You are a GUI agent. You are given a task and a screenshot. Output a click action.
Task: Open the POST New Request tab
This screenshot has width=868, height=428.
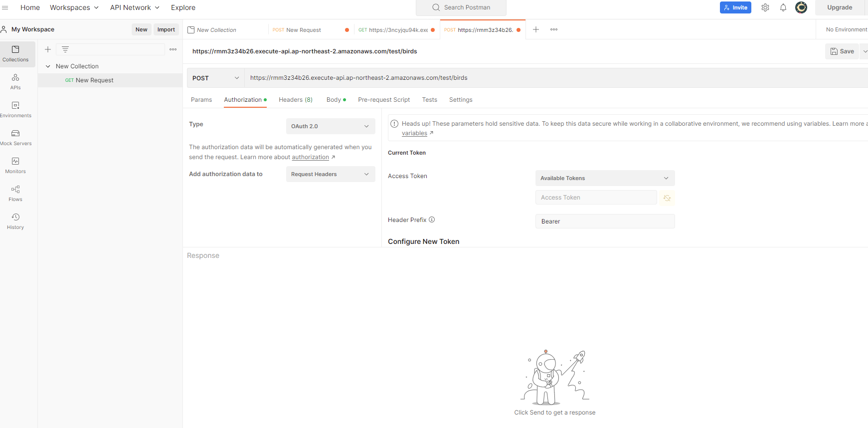point(310,30)
